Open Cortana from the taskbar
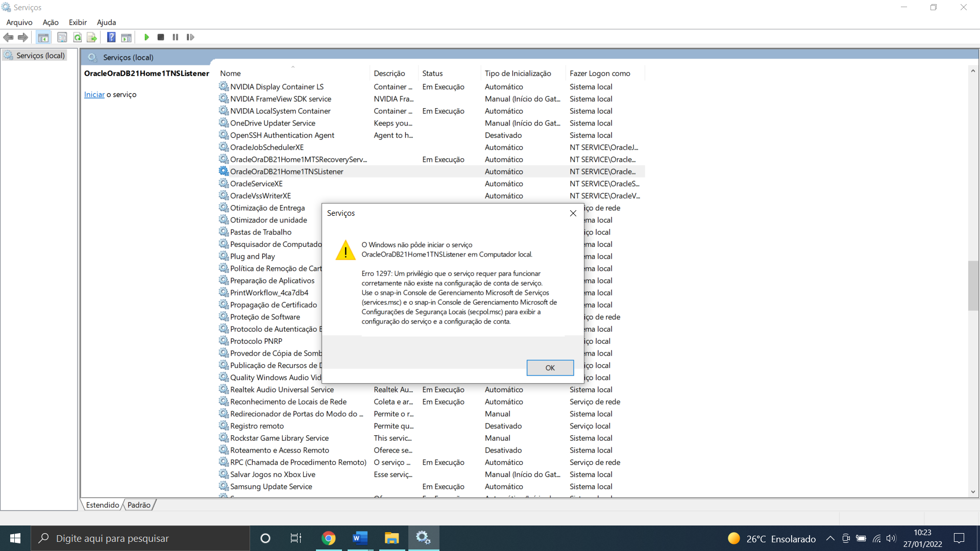 [265, 538]
